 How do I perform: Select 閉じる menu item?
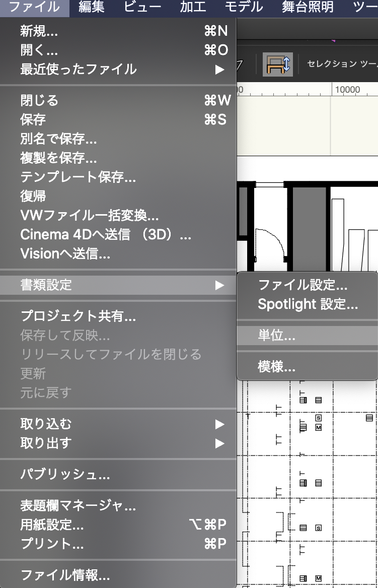tap(118, 100)
